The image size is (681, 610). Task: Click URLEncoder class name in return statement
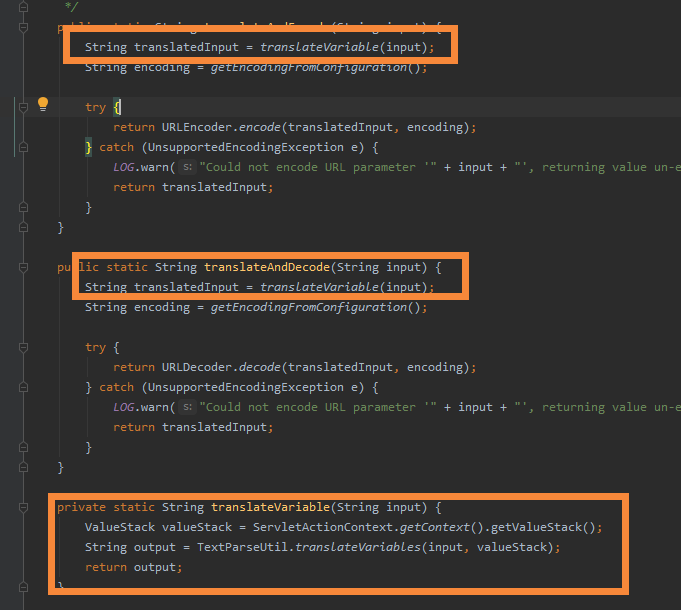[x=197, y=127]
